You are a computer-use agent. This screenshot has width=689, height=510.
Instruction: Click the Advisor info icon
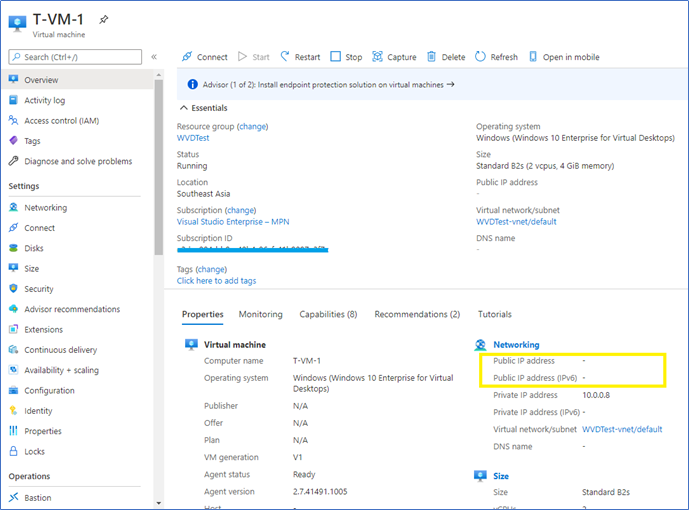coord(192,84)
